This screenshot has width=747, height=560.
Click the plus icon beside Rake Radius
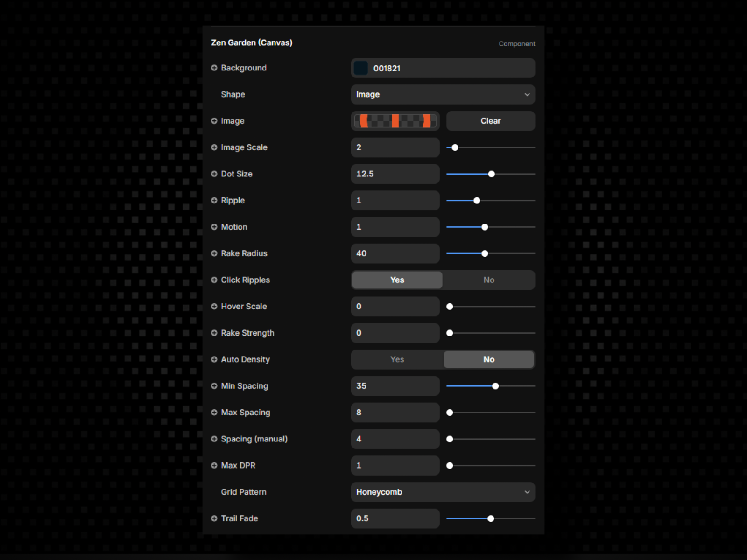[214, 253]
